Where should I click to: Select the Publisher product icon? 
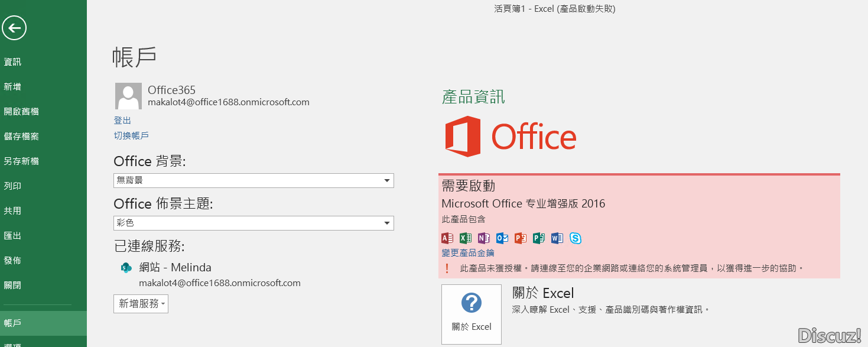coord(538,238)
